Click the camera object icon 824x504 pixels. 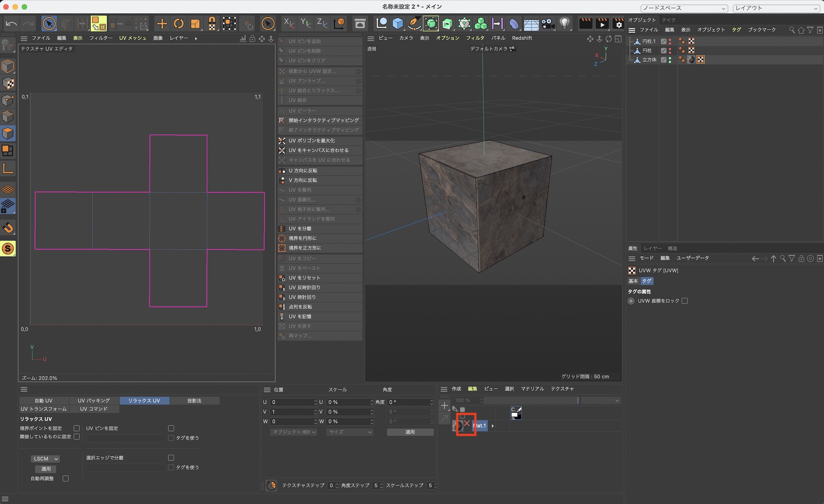coord(548,24)
